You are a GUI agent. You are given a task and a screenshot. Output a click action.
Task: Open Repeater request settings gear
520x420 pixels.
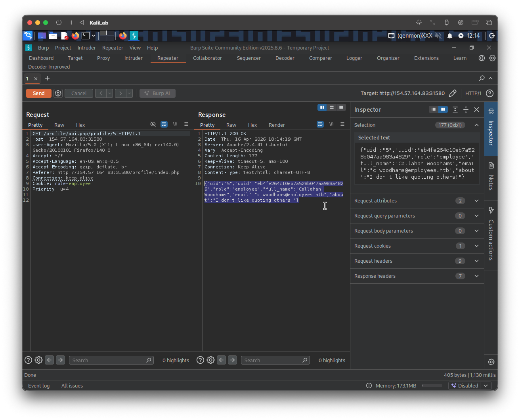(58, 93)
